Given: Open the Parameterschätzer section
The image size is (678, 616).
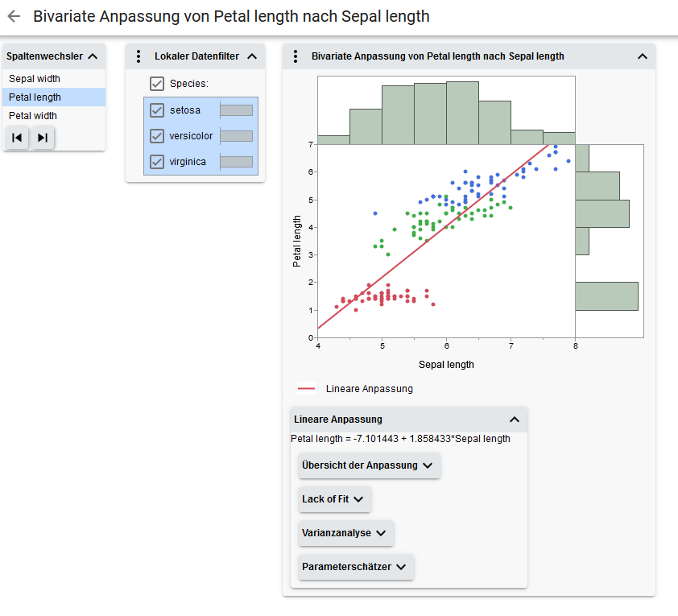Looking at the screenshot, I should coord(355,567).
